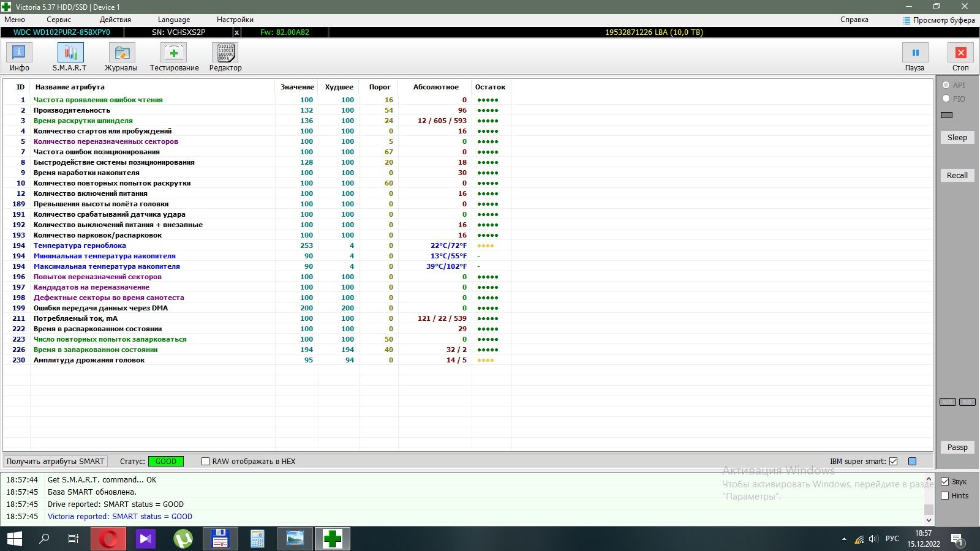Show hidden system tray icons
The image size is (980, 551).
click(x=845, y=539)
